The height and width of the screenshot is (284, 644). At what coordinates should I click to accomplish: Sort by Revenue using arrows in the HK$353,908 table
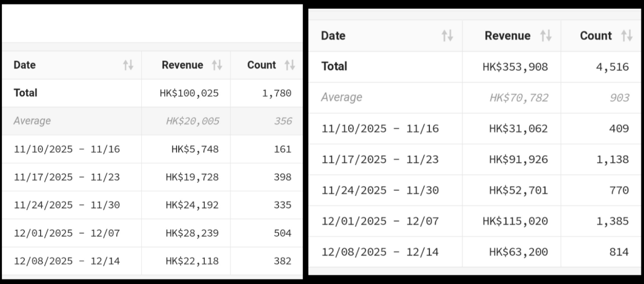546,36
